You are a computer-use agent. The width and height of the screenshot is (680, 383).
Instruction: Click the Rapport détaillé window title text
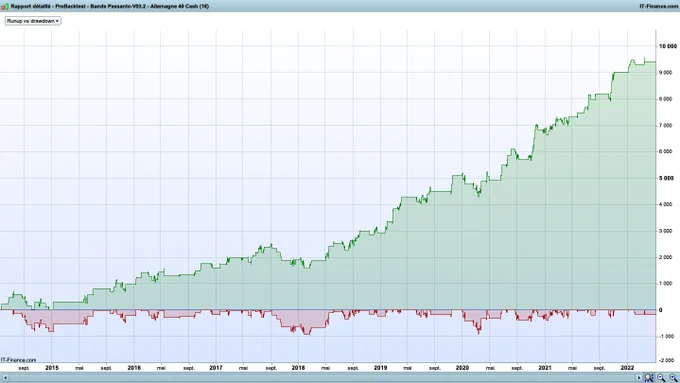pyautogui.click(x=110, y=7)
